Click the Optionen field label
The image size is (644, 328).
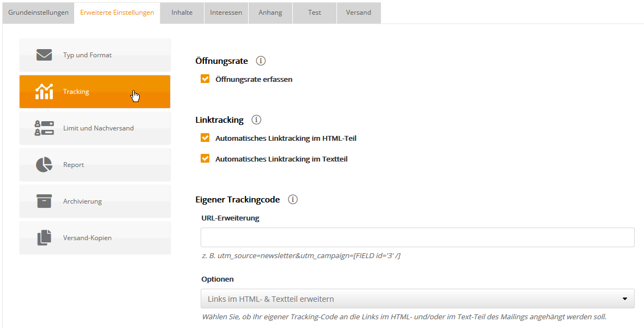(x=217, y=279)
